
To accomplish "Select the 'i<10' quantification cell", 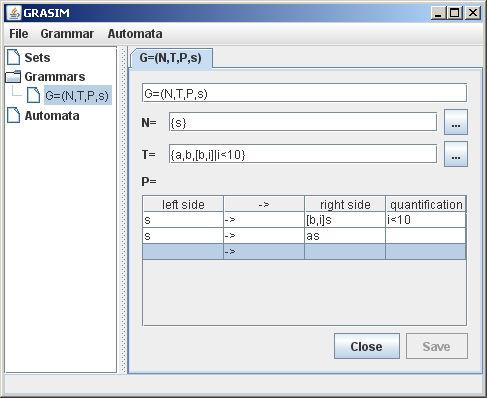I will click(x=426, y=220).
